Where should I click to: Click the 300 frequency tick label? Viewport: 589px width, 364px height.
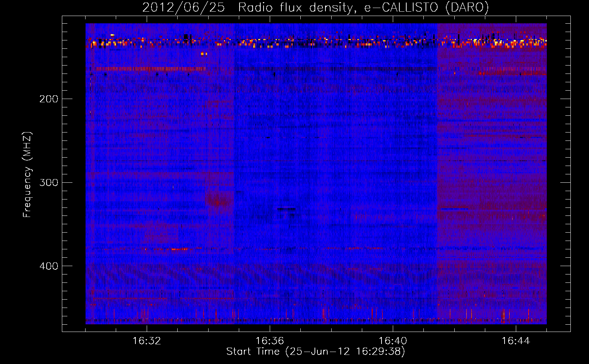tap(49, 182)
